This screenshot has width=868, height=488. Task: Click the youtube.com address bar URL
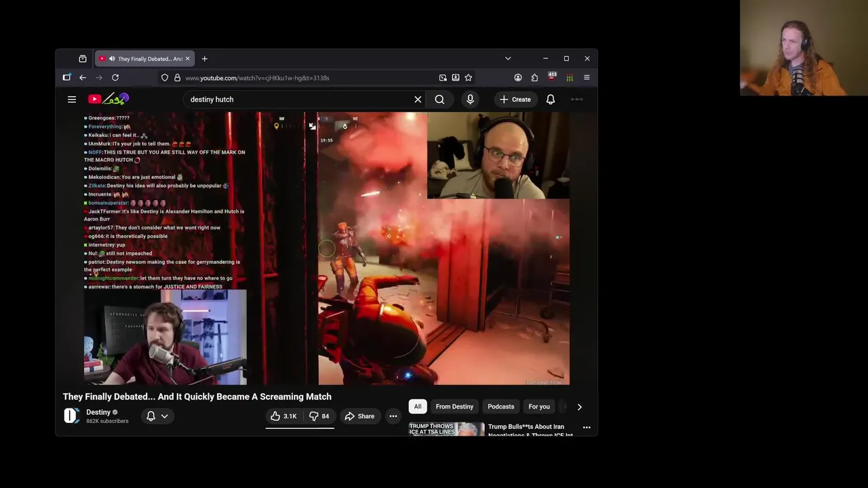(x=257, y=78)
